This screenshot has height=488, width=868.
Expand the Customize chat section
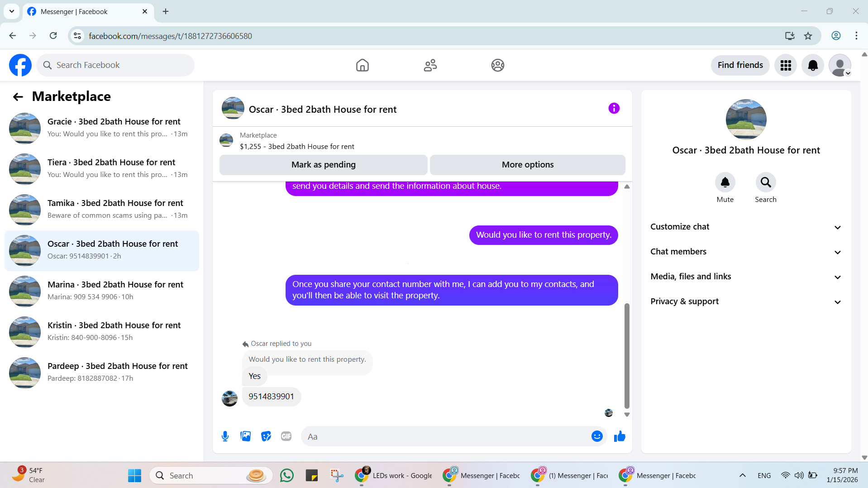point(746,227)
